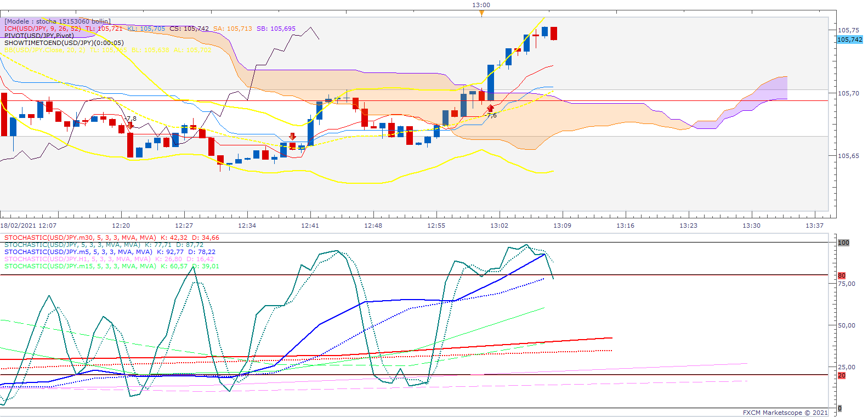The height and width of the screenshot is (417, 868).
Task: Click the PIVOT(USD/JPY,Pivot) indicator label
Action: coord(39,36)
